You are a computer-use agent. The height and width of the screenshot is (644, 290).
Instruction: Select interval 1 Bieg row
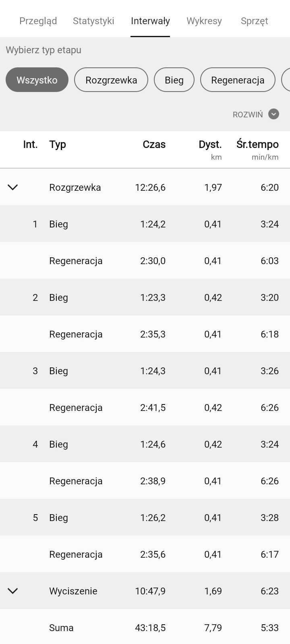(145, 224)
